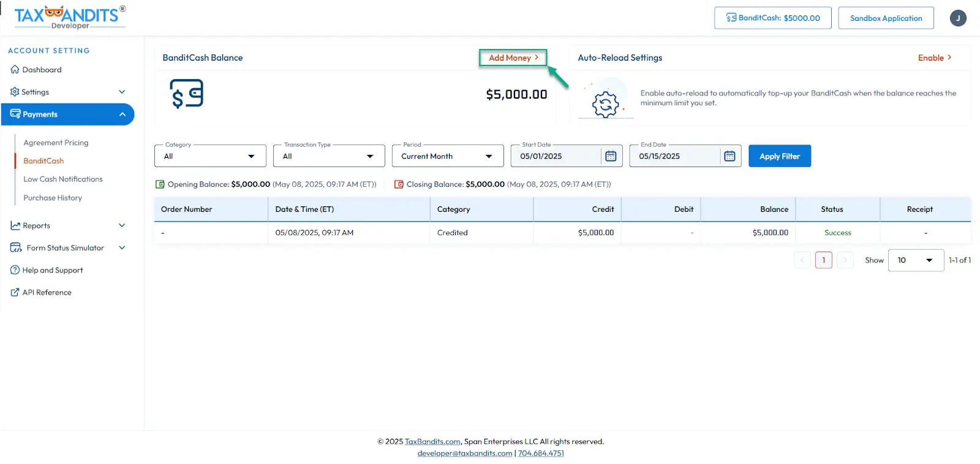Select Low Cash Notifications menu item
Viewport: 980px width, 464px height.
point(63,179)
